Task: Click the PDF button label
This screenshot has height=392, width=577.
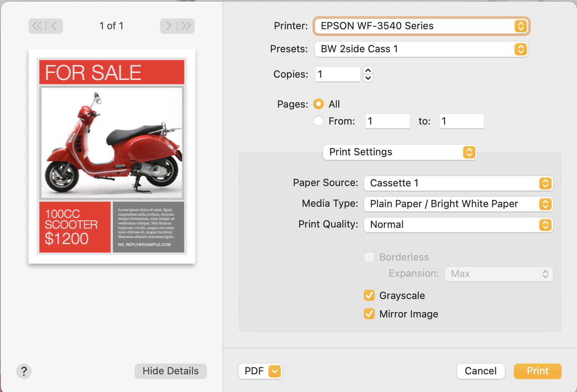Action: click(254, 371)
